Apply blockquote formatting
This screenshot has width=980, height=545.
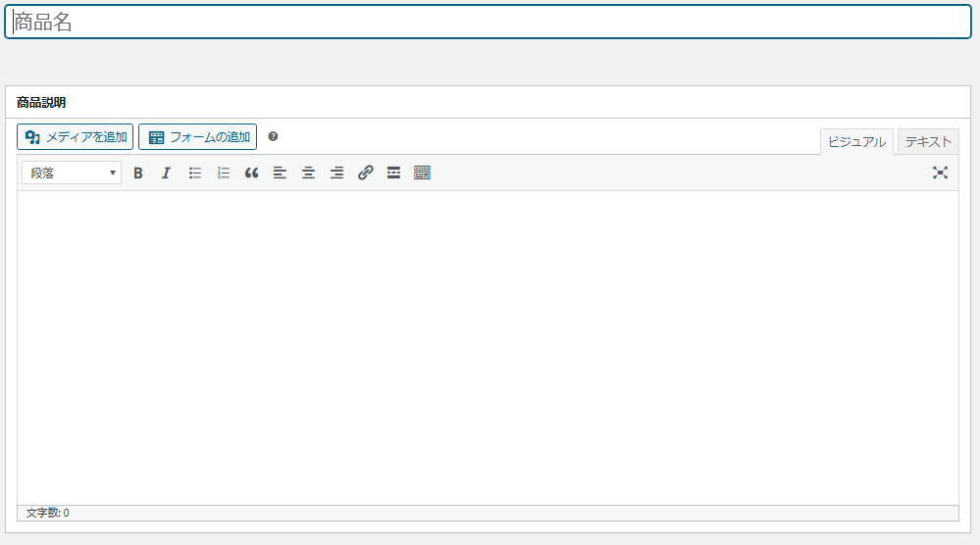point(251,173)
